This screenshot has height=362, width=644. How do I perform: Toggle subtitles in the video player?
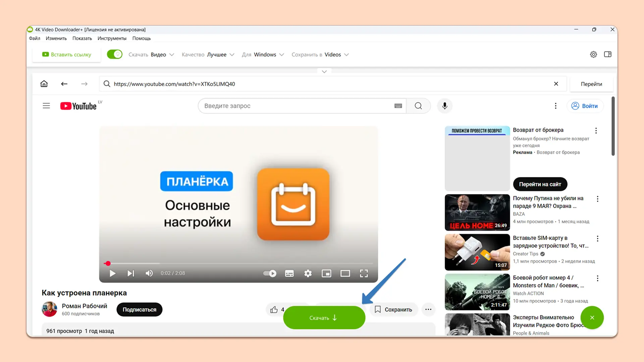coord(289,274)
